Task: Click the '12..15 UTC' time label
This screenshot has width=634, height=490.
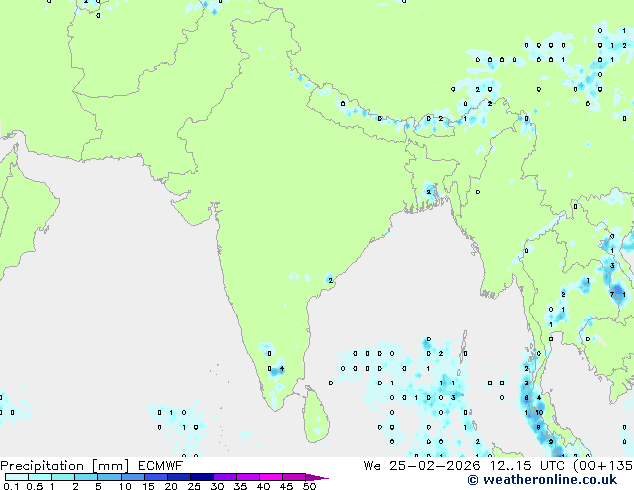Action: [527, 466]
